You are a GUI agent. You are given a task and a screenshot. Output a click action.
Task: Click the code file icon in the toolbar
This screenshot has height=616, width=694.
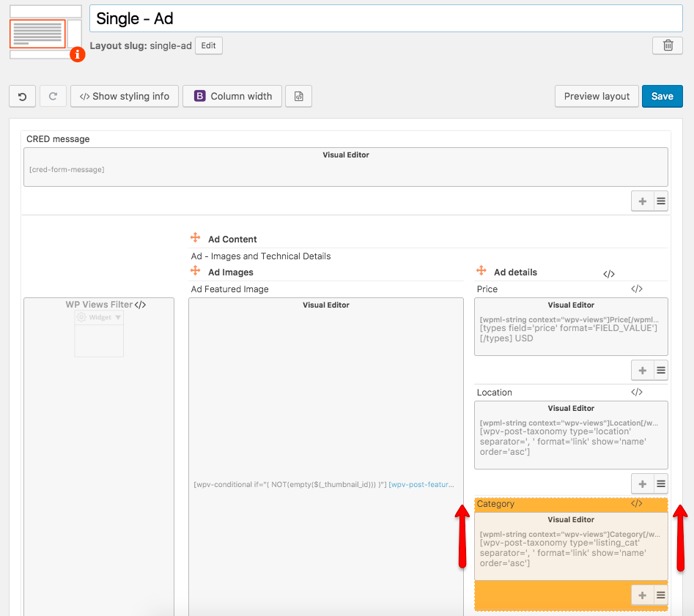click(x=299, y=96)
